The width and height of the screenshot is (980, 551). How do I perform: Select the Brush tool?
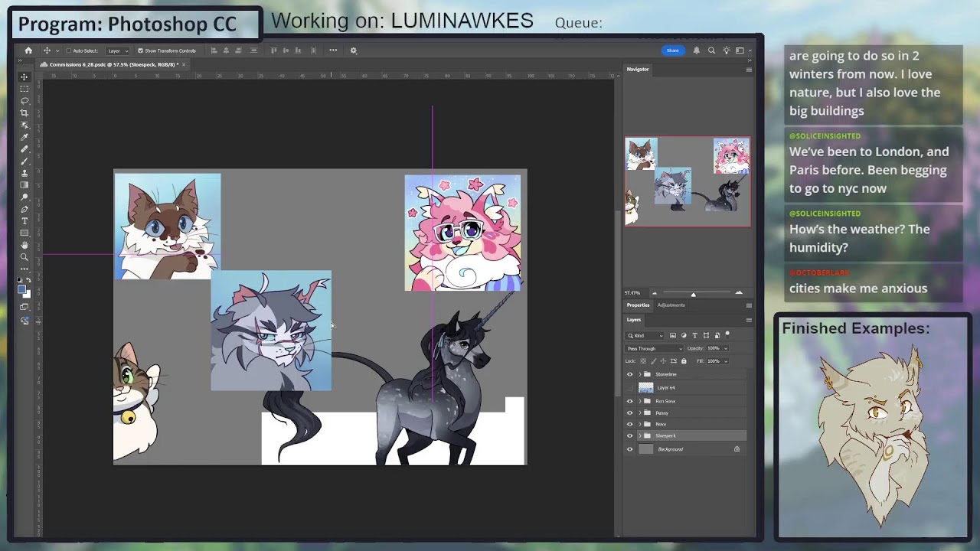24,161
